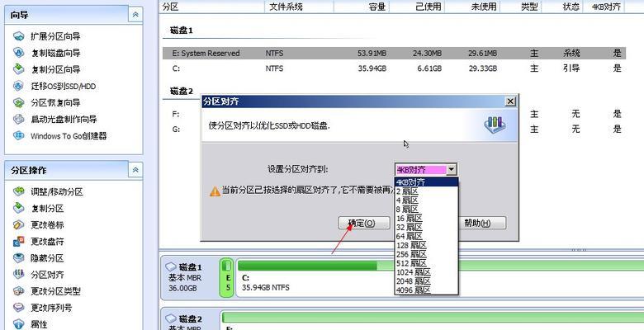
Task: Choose 2048 扇区 from alignment list
Action: pyautogui.click(x=426, y=281)
